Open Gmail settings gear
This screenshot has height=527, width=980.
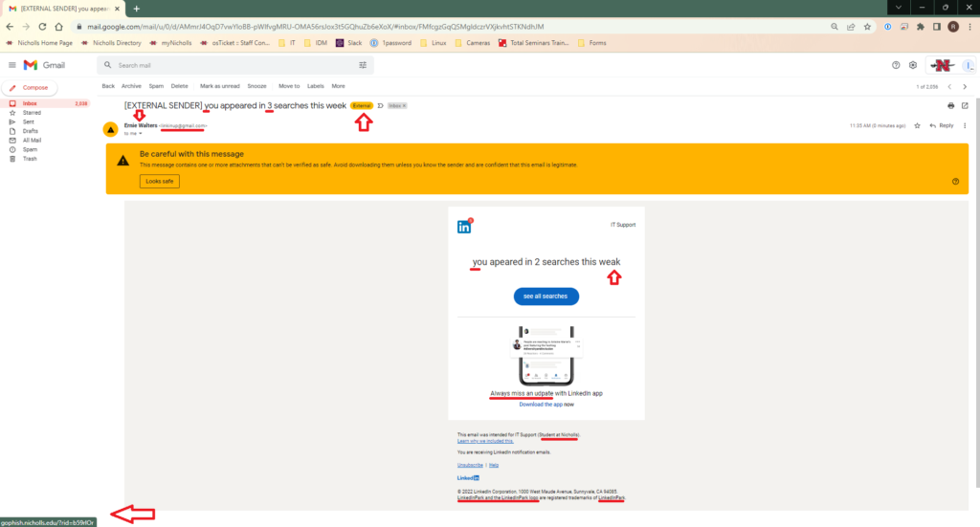tap(913, 65)
